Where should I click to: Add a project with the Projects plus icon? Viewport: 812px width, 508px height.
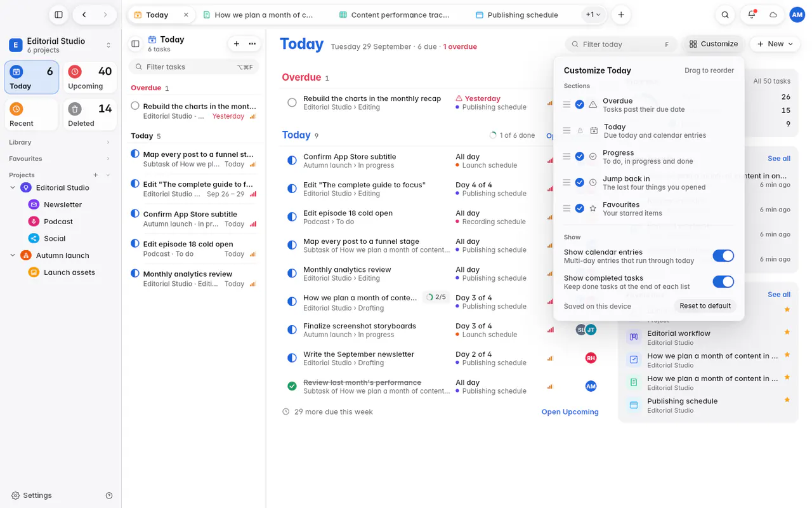[x=96, y=175]
